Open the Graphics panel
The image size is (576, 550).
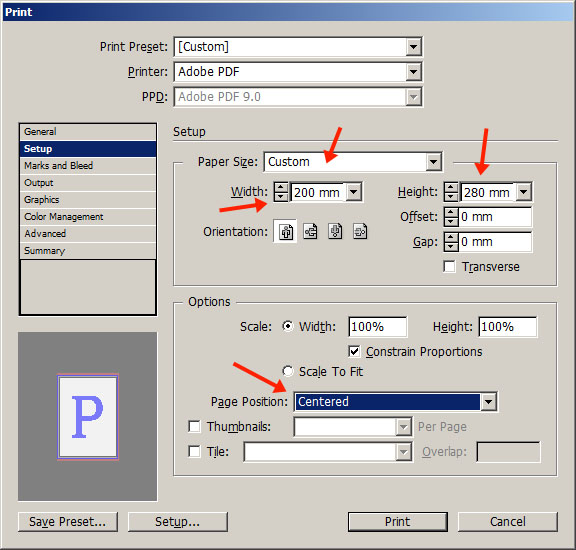(88, 199)
